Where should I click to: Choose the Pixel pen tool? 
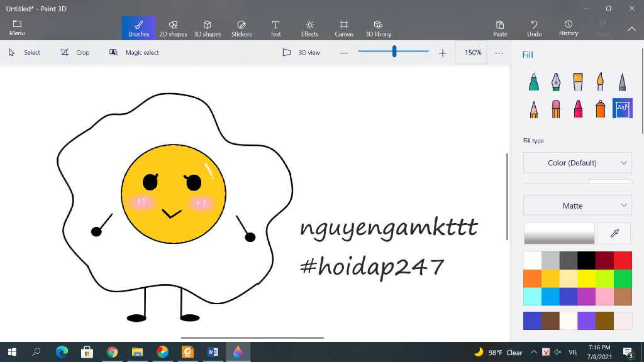tap(622, 82)
